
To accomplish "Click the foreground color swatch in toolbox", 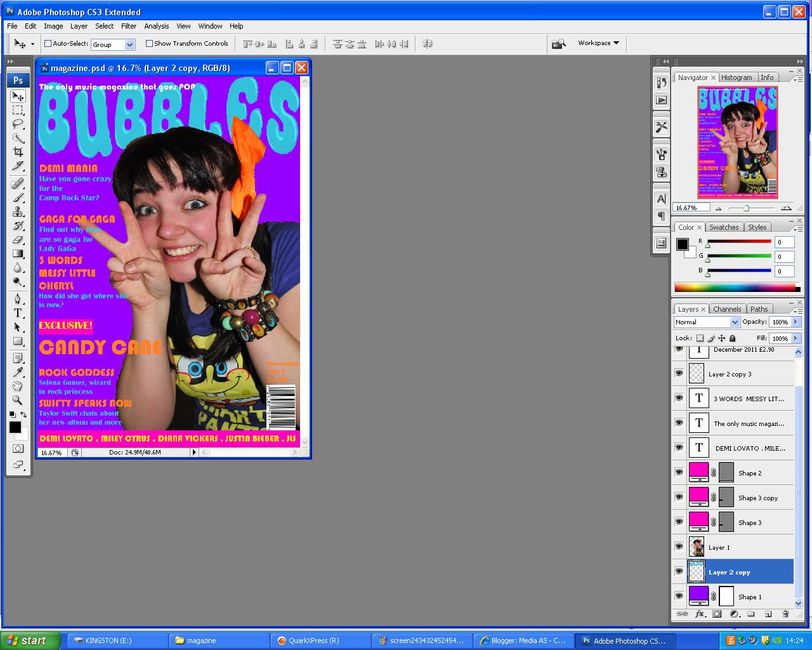I will [x=15, y=427].
